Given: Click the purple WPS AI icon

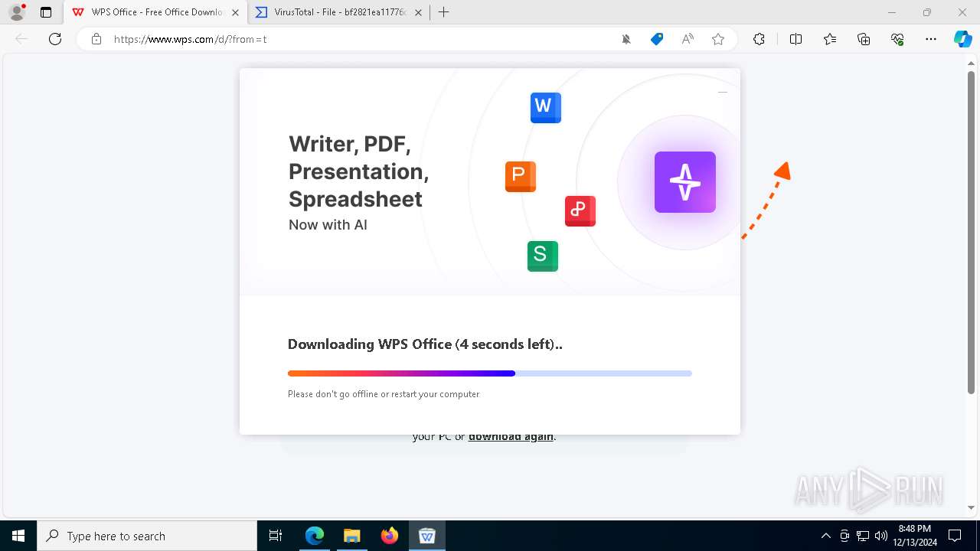Looking at the screenshot, I should [685, 182].
